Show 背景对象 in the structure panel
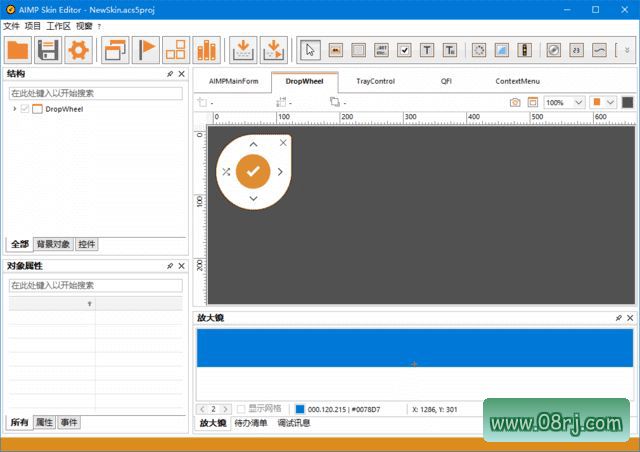Screen dimensions: 640x452 [53, 244]
